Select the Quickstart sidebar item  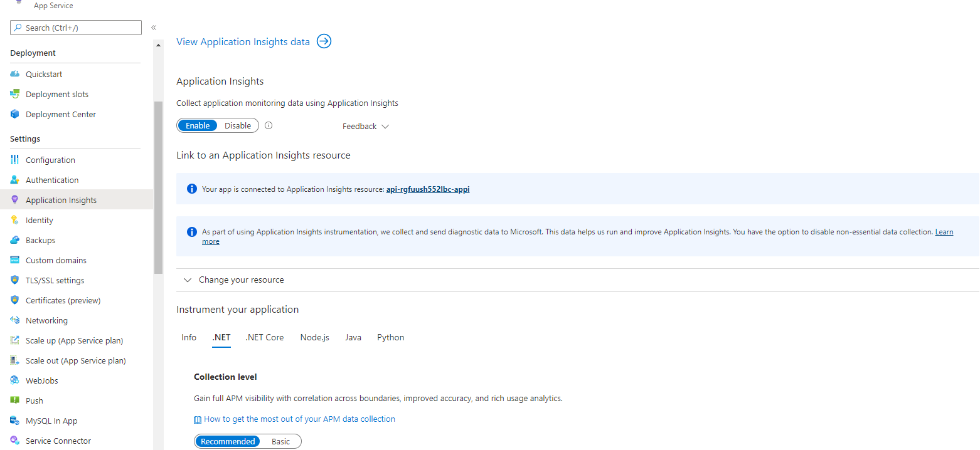45,73
